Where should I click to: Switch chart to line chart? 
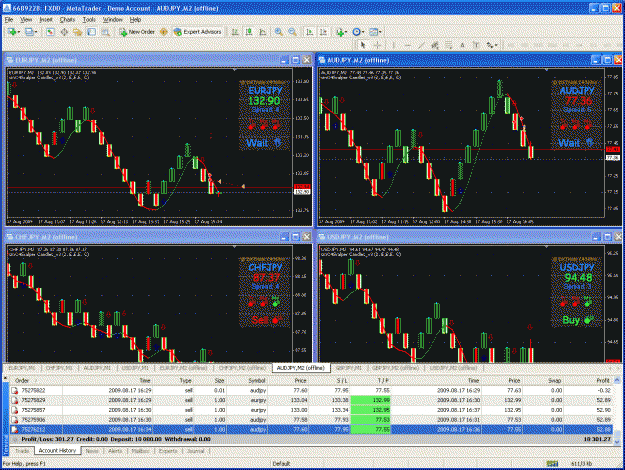(x=263, y=32)
